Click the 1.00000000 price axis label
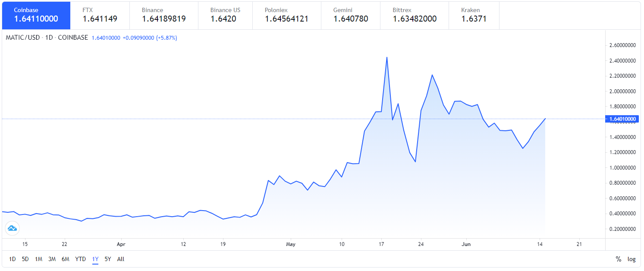Screen dimensions: 644x271 (x=622, y=168)
